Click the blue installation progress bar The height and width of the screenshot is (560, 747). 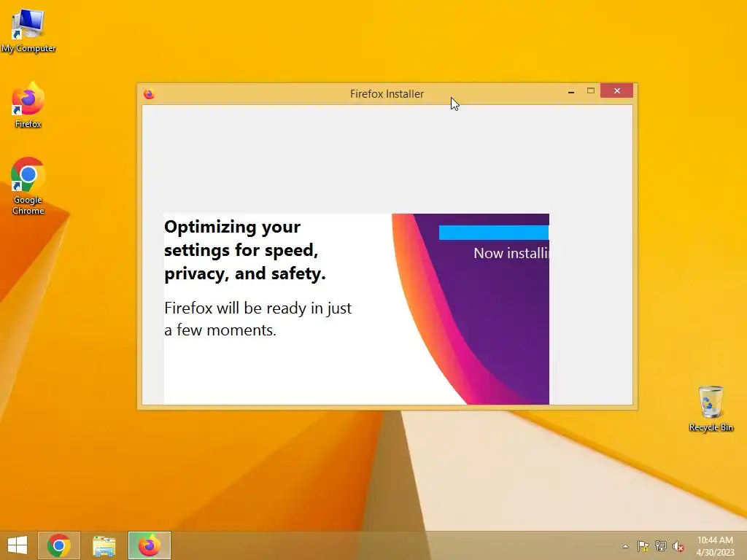(494, 233)
